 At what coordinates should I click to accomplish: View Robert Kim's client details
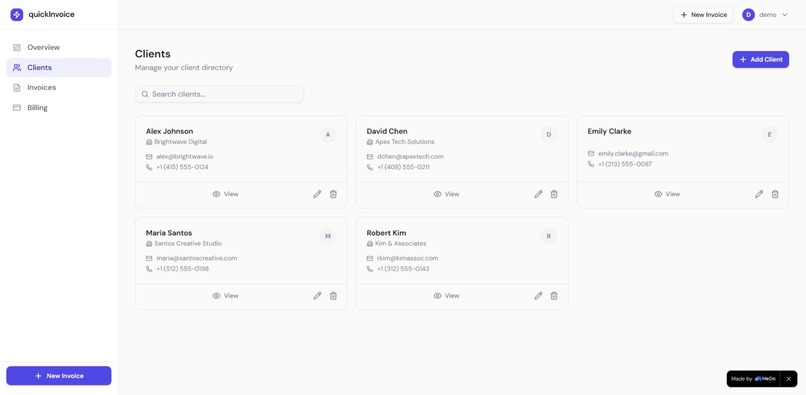click(446, 296)
